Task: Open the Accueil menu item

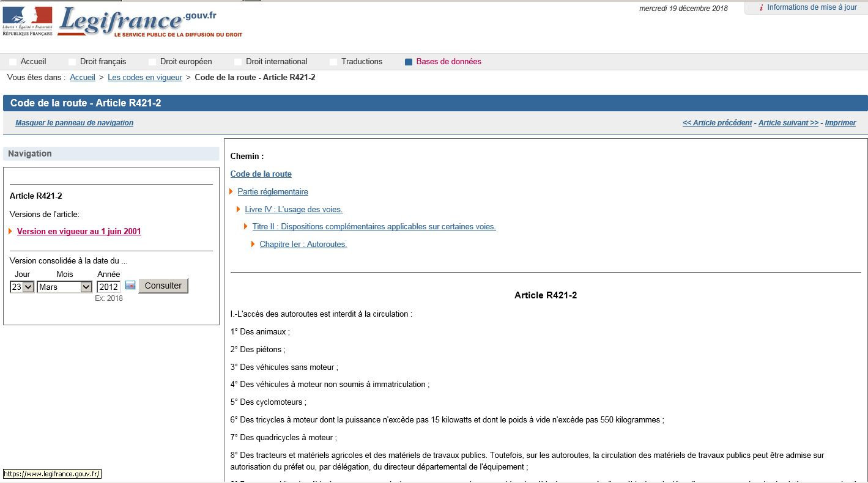Action: tap(34, 62)
